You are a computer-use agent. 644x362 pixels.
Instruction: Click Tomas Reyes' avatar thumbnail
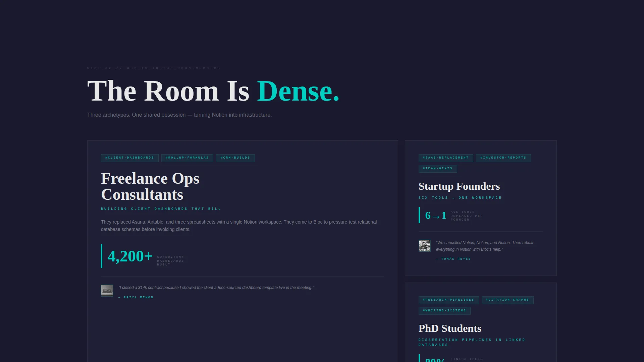(425, 246)
